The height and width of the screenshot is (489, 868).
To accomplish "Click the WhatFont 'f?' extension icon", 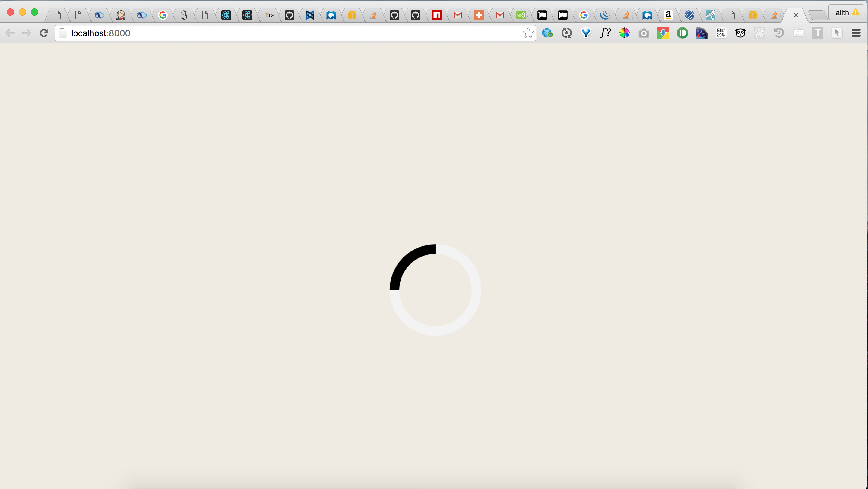I will 605,33.
